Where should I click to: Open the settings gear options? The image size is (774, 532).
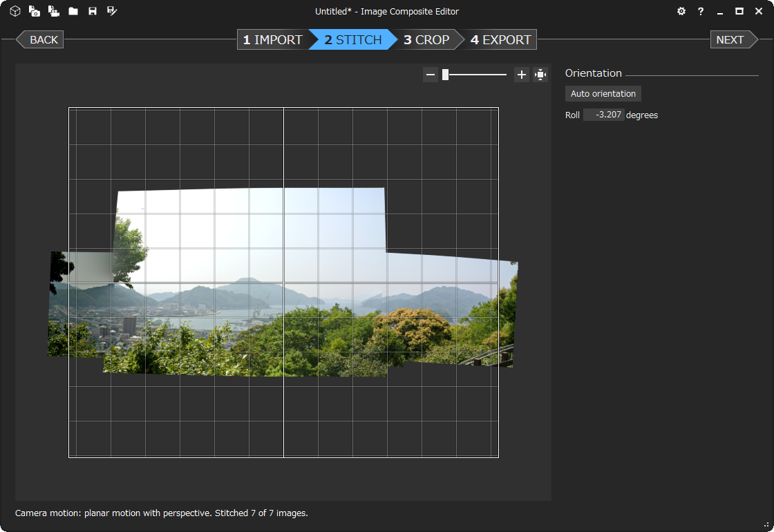(681, 11)
